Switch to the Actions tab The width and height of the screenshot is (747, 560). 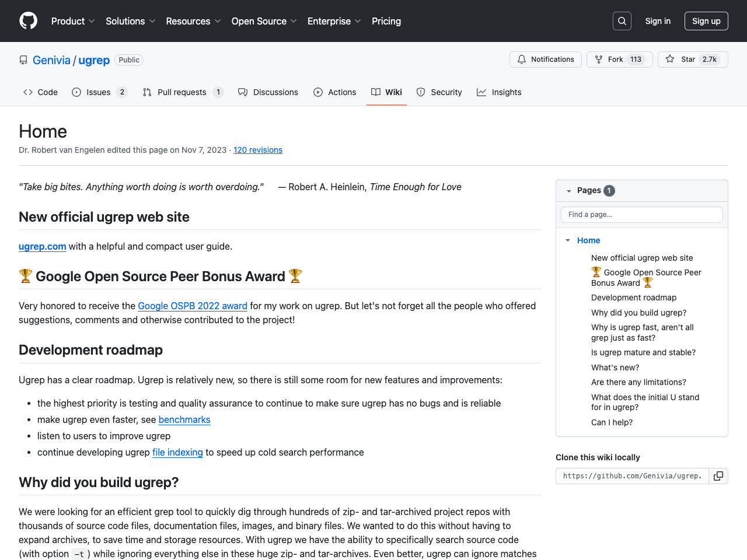point(335,92)
